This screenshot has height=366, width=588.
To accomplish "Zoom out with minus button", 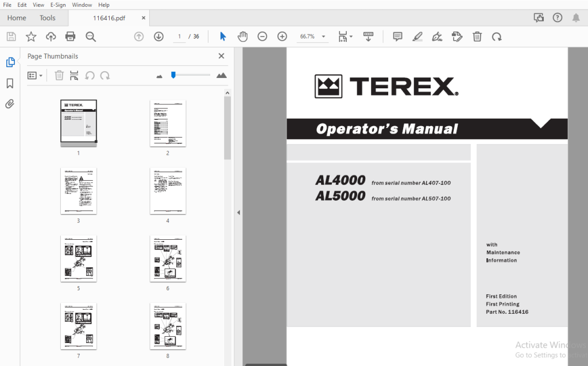I will point(262,37).
